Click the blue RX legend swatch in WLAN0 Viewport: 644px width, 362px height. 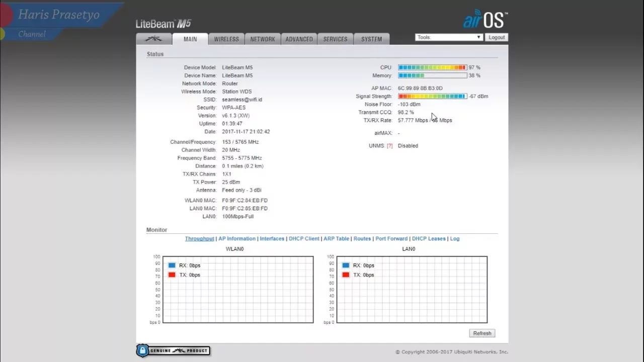click(172, 265)
